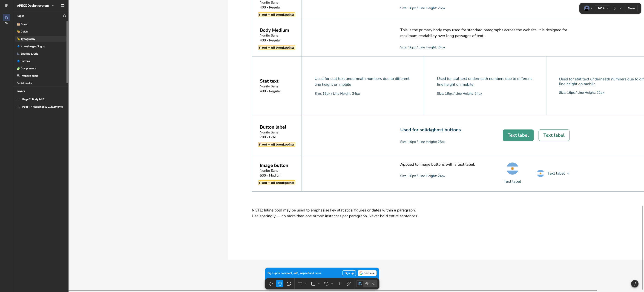
Task: Select the Rectangle shape tool
Action: pyautogui.click(x=313, y=284)
